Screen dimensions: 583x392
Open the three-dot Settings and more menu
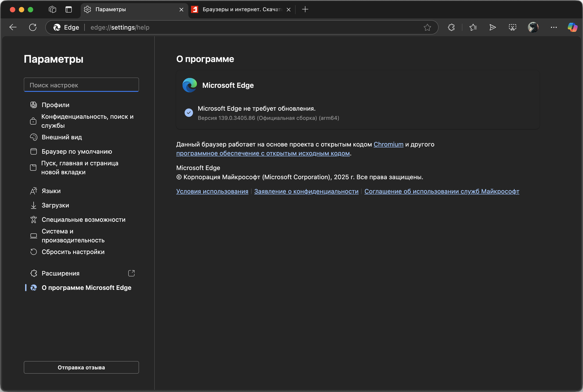tap(554, 27)
